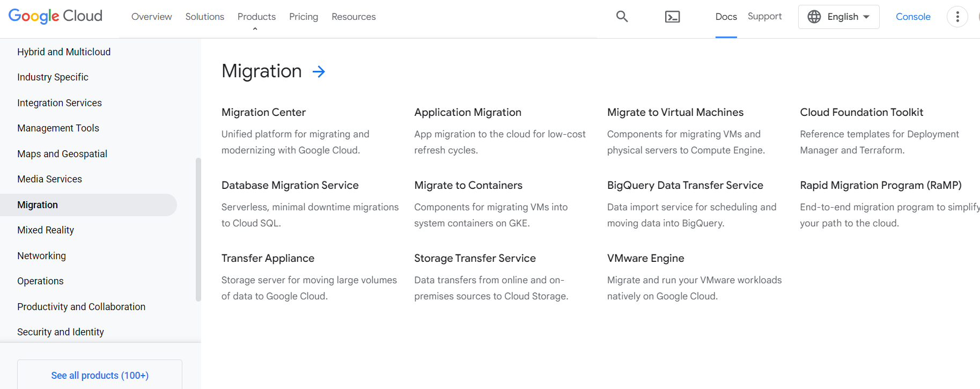Select Maps and Geospatial category

coord(62,154)
